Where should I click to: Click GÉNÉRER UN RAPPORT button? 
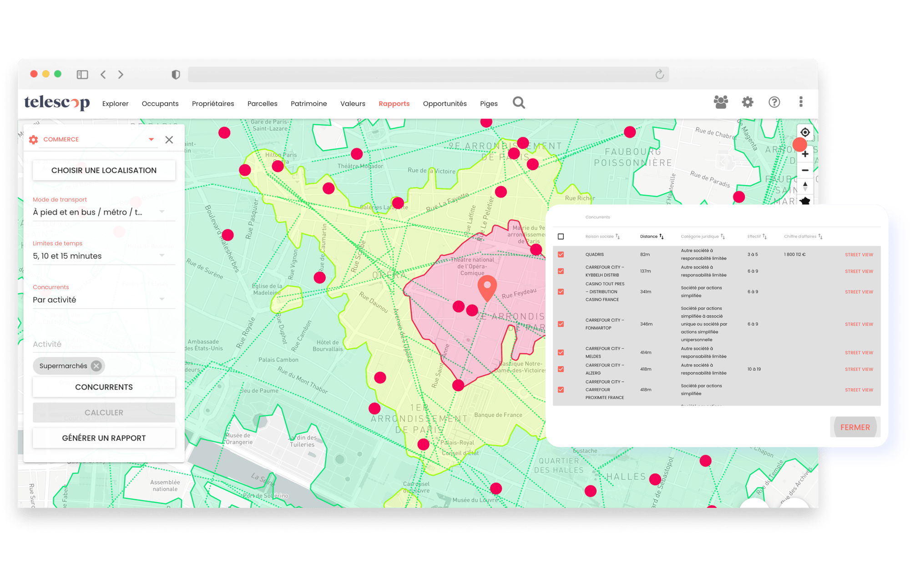[x=104, y=438]
